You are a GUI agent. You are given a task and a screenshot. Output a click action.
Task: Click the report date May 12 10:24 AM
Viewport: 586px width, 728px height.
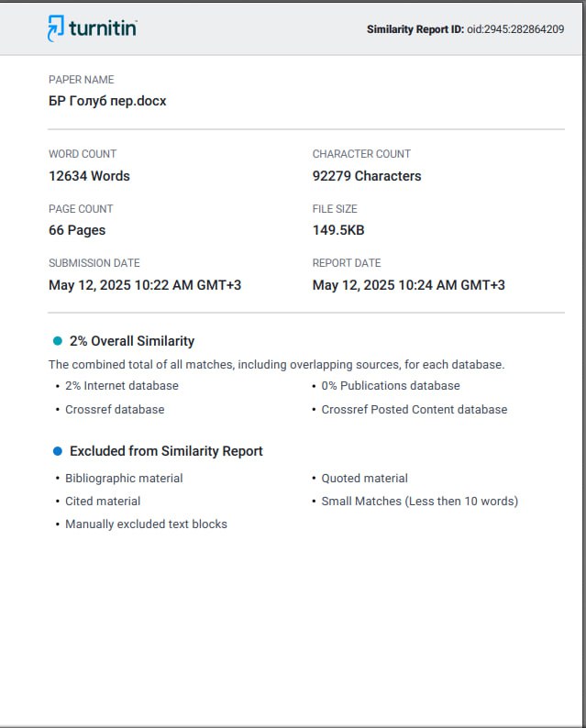pos(409,285)
